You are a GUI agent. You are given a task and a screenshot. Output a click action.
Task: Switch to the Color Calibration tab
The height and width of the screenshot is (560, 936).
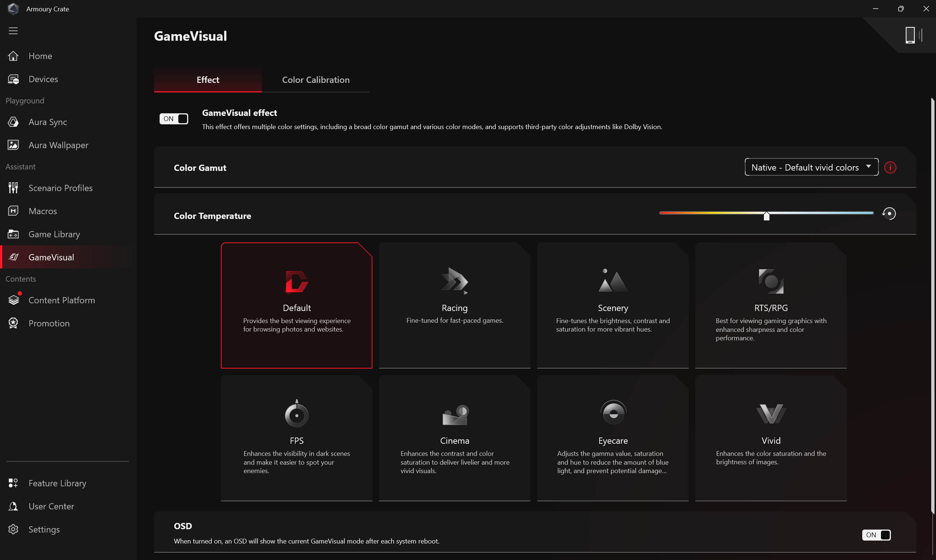316,80
